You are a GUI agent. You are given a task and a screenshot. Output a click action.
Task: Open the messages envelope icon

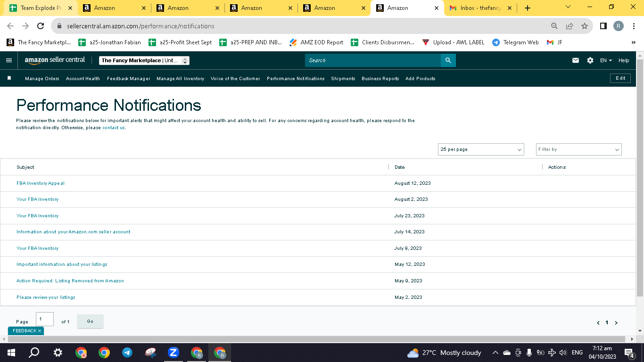tap(575, 60)
